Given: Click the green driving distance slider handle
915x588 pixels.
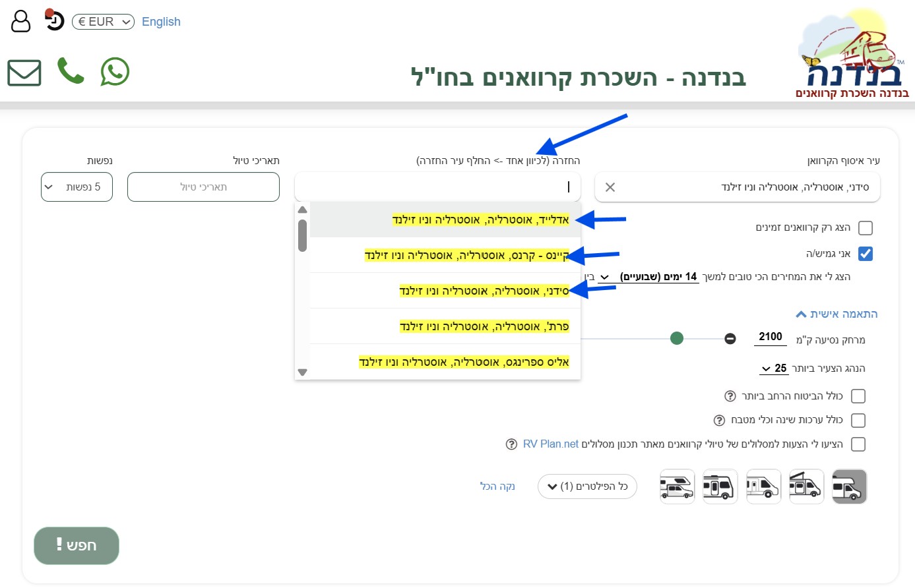Looking at the screenshot, I should click(x=676, y=338).
